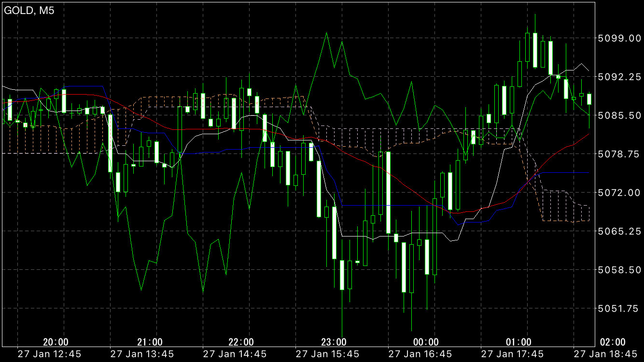Screen dimensions: 644x362
Task: Click the 5065.25 price level label
Action: [618, 231]
